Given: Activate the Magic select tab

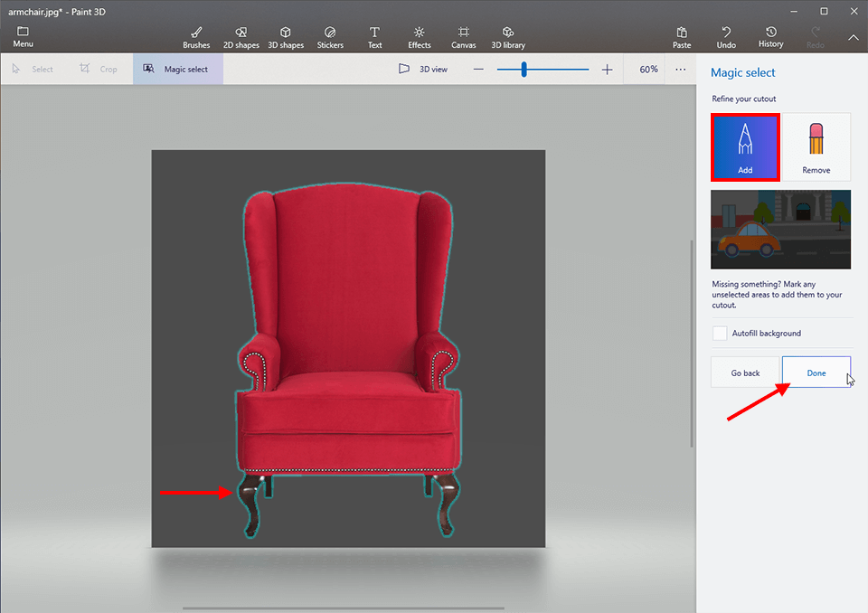Looking at the screenshot, I should pos(177,69).
